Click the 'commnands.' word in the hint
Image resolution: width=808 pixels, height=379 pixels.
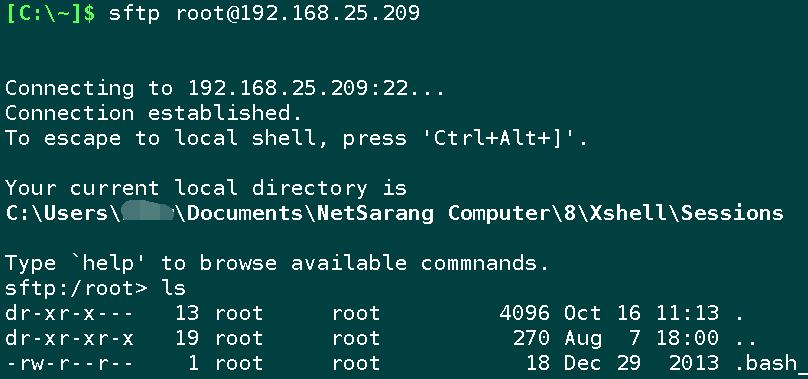click(x=484, y=263)
